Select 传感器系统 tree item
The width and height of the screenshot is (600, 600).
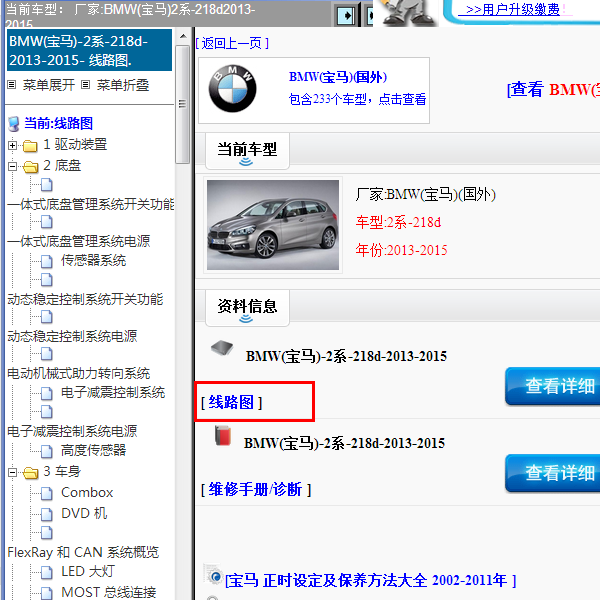click(93, 261)
